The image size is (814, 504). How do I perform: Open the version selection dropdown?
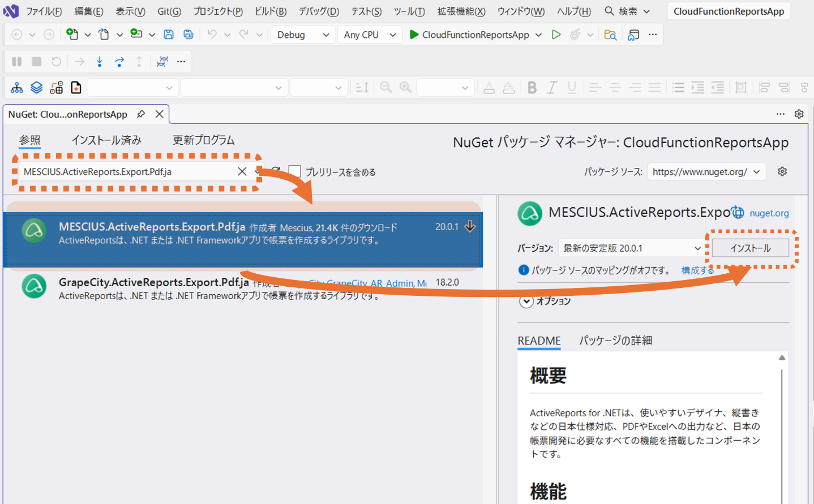pos(632,248)
